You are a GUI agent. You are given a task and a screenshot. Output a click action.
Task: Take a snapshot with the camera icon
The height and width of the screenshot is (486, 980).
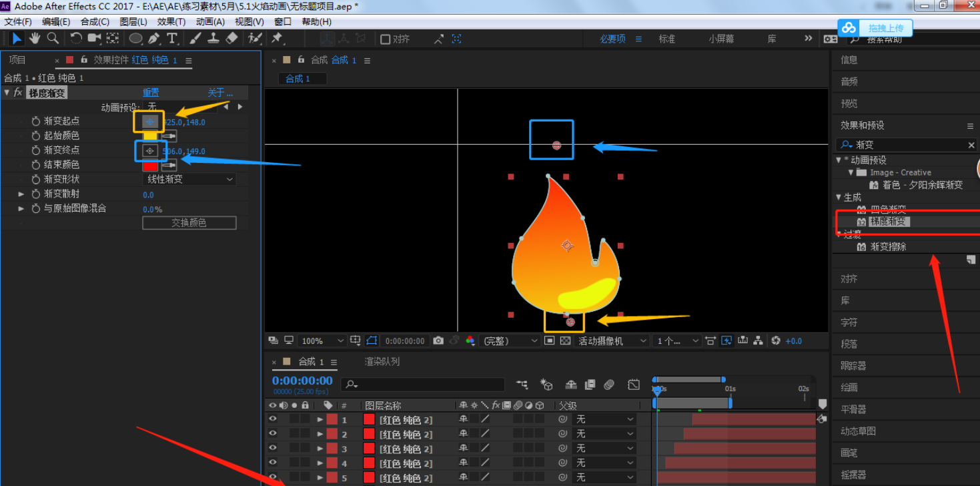click(438, 340)
